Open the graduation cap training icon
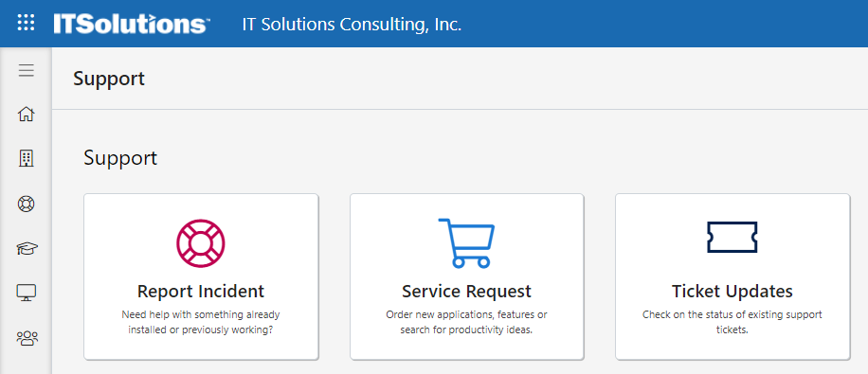The width and height of the screenshot is (868, 374). pos(26,248)
